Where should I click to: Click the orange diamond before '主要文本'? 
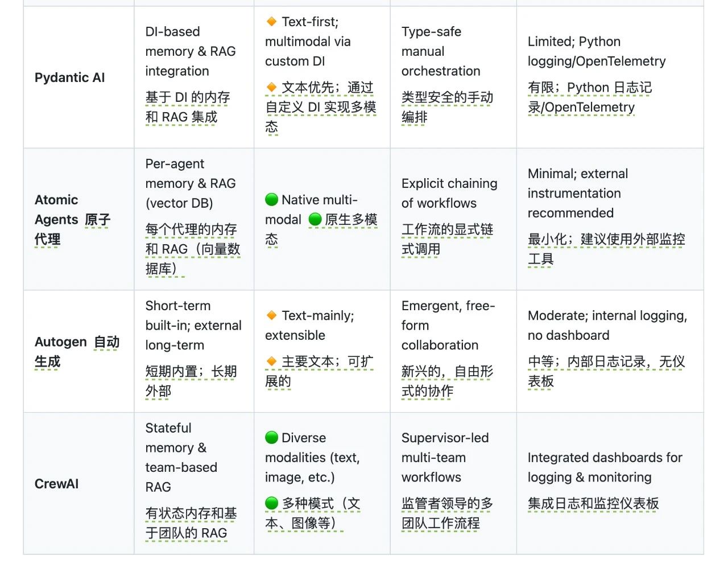pyautogui.click(x=271, y=361)
